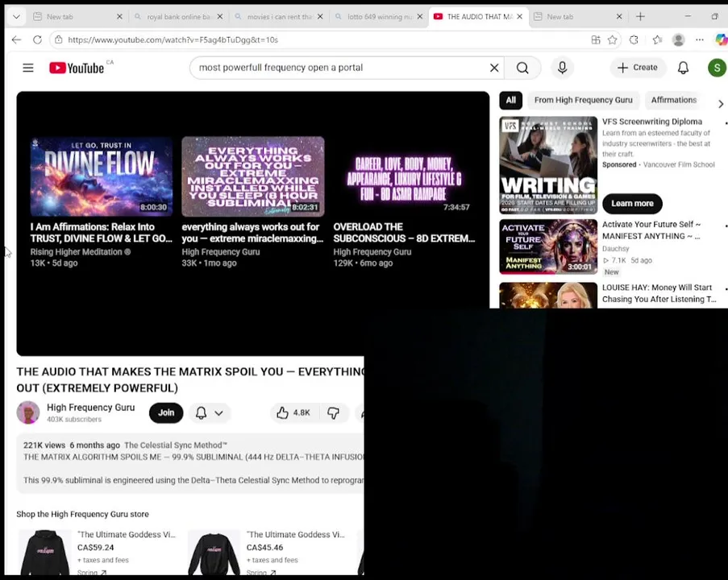Add this page to favorites star
The height and width of the screenshot is (580, 728).
tap(613, 40)
